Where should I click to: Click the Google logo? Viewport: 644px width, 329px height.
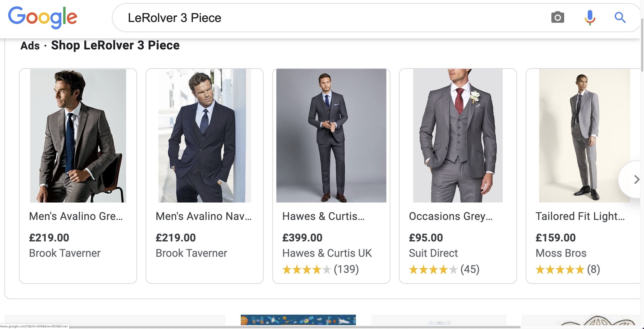pyautogui.click(x=42, y=17)
